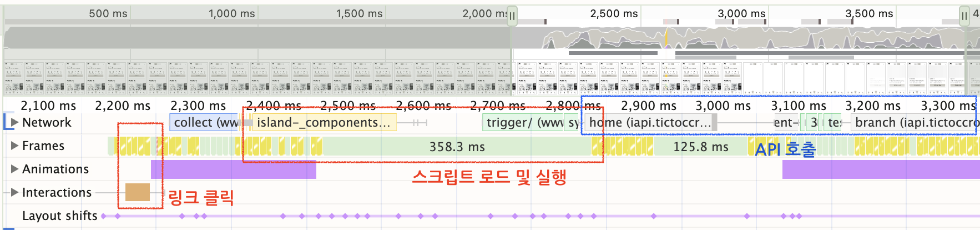Expand the Network track
This screenshot has height=230, width=980.
click(15, 122)
